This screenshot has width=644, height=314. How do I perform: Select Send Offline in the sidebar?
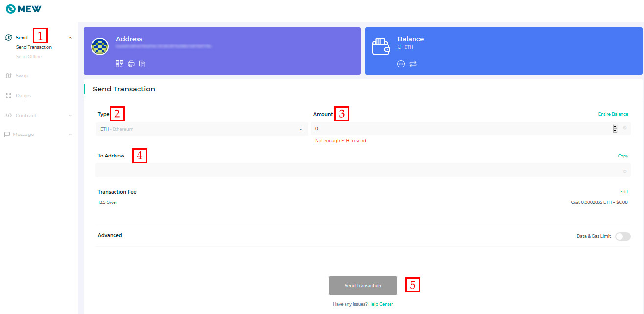coord(29,57)
